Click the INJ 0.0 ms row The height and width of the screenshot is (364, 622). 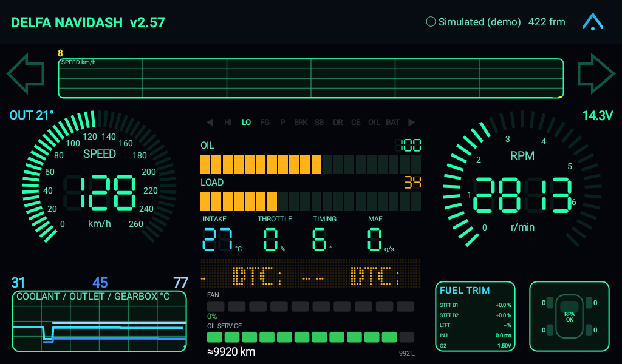tap(475, 335)
